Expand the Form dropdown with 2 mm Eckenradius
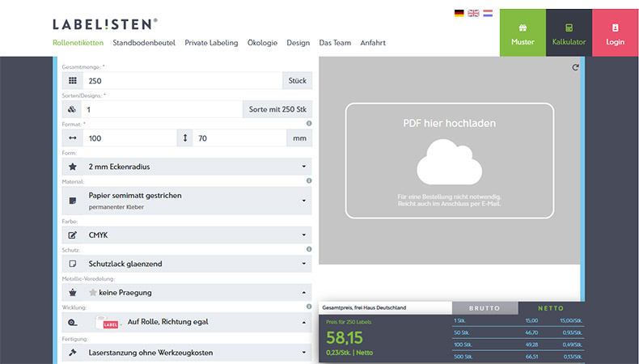This screenshot has width=639, height=364. point(186,167)
